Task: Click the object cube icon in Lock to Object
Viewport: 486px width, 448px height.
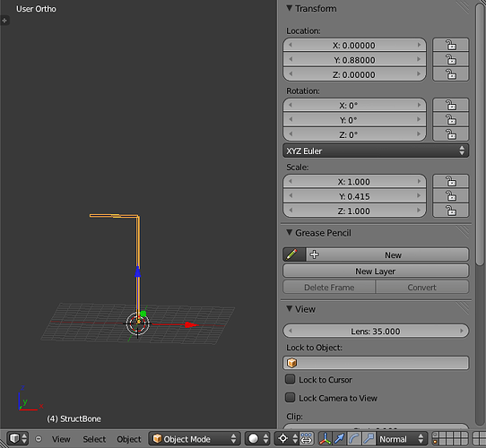Action: point(291,363)
